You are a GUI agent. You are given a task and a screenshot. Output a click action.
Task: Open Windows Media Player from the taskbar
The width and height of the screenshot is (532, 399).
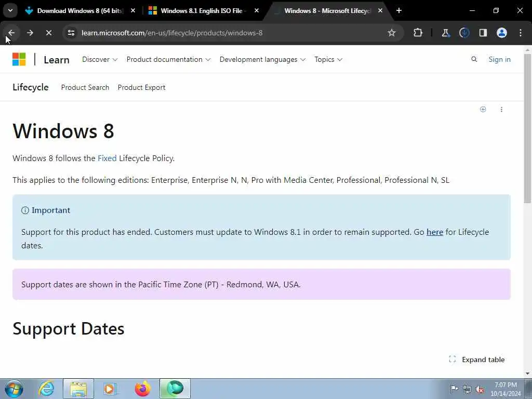[110, 389]
